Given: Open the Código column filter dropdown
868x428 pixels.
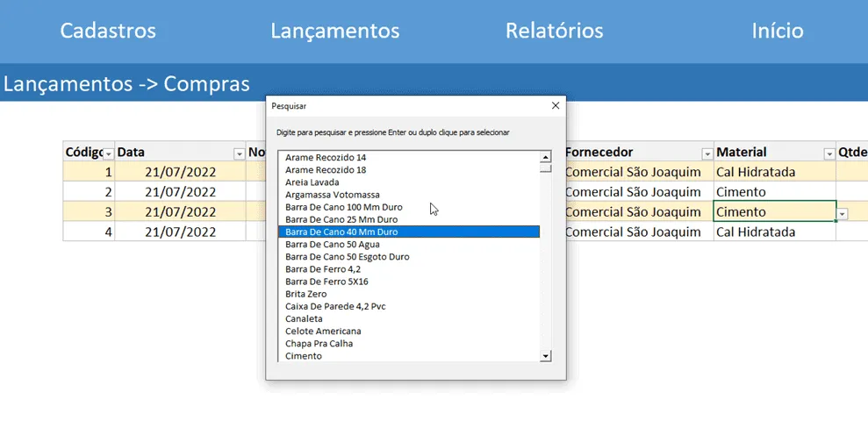Looking at the screenshot, I should click(109, 153).
